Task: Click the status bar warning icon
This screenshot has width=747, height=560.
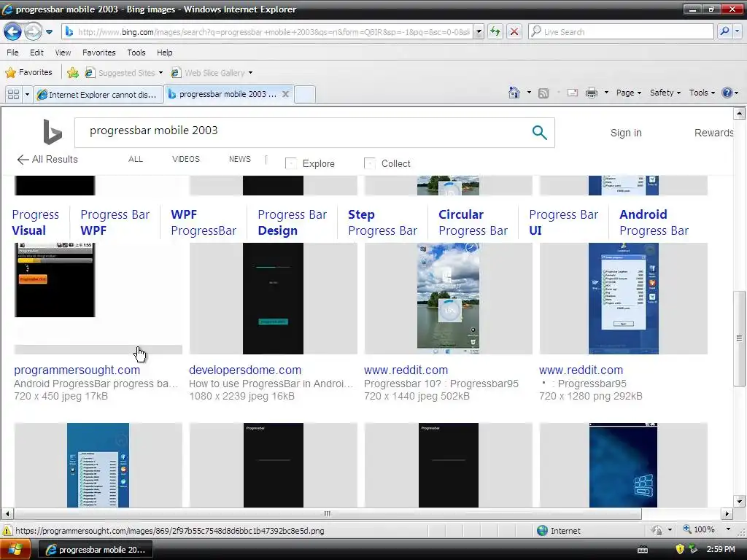Action: [x=7, y=531]
